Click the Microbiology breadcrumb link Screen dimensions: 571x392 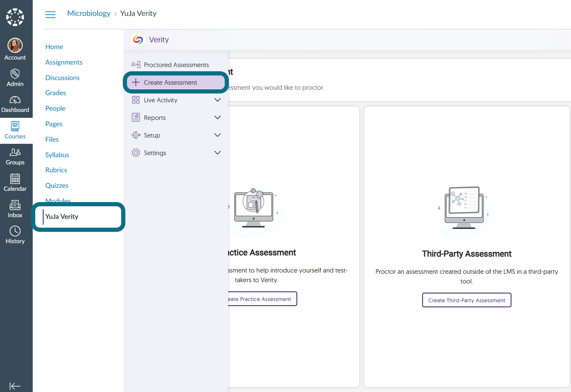(89, 13)
